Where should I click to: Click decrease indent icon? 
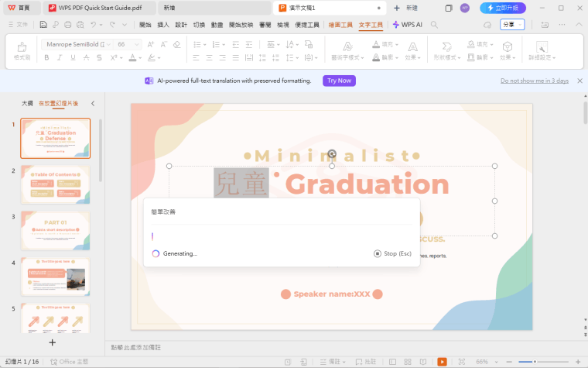point(235,45)
